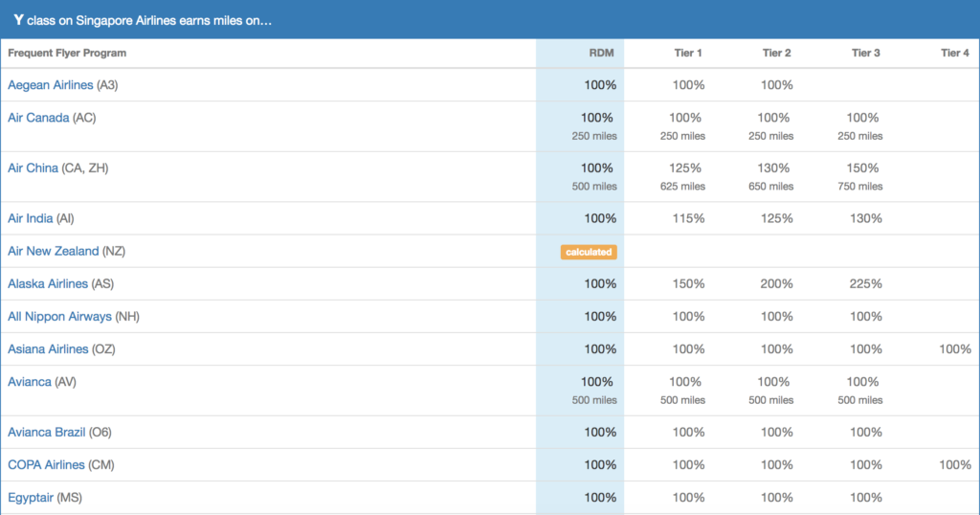This screenshot has height=515, width=980.
Task: Open the Aegean Airlines program link
Action: pos(51,85)
